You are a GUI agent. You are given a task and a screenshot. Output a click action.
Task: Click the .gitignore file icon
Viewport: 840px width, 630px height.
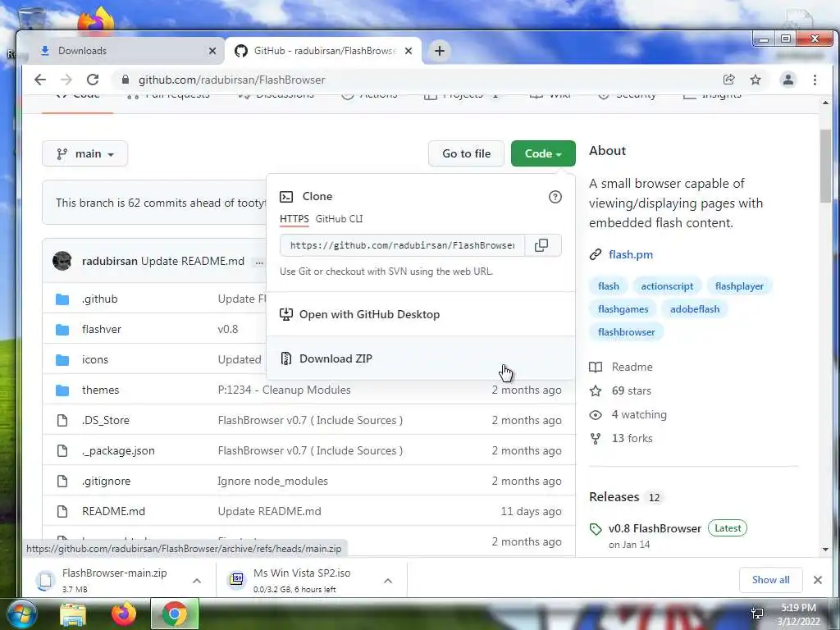pos(62,481)
